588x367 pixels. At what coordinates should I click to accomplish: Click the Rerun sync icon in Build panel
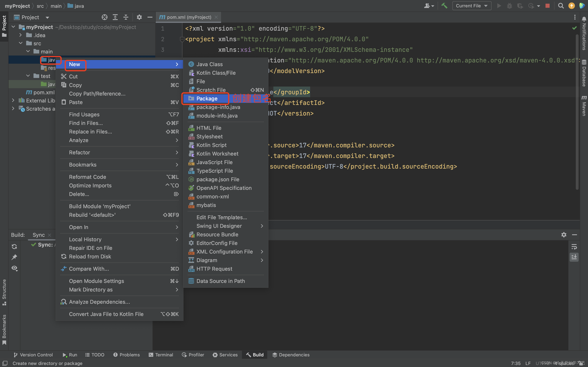coord(14,247)
